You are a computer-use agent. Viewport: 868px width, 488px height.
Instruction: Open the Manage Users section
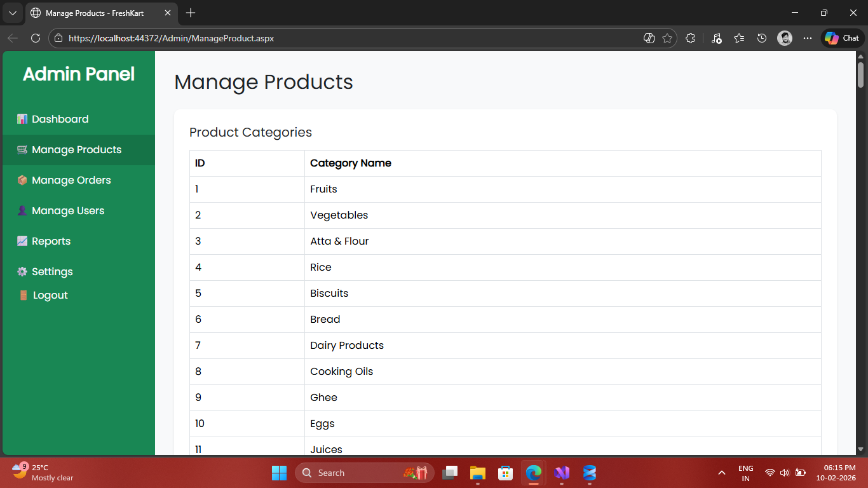[x=67, y=211]
